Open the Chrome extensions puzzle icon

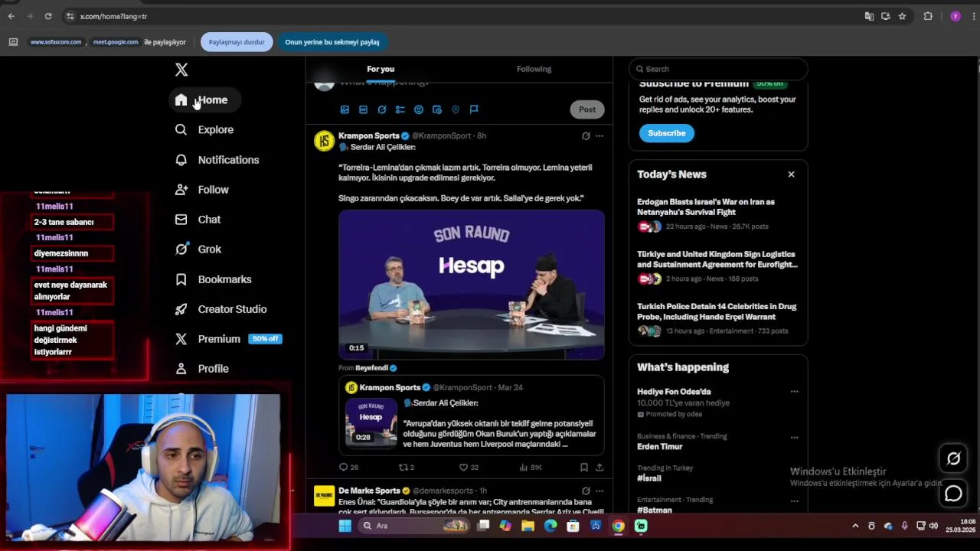[x=928, y=16]
